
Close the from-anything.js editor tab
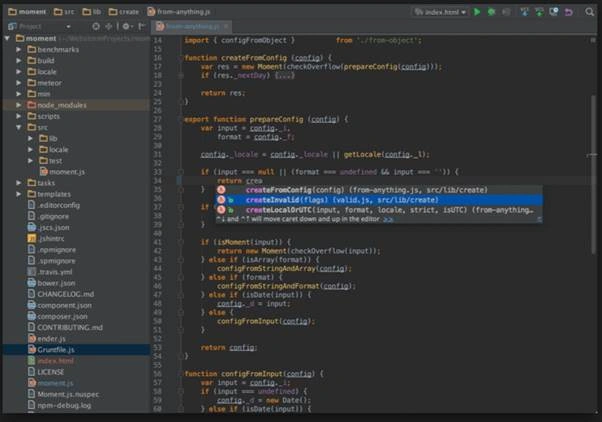226,26
